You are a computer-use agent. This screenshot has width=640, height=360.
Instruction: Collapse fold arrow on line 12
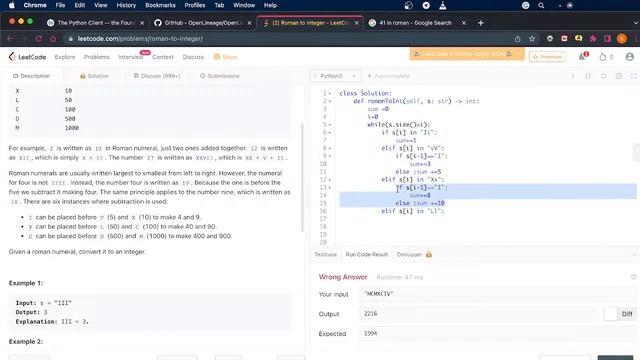click(330, 180)
